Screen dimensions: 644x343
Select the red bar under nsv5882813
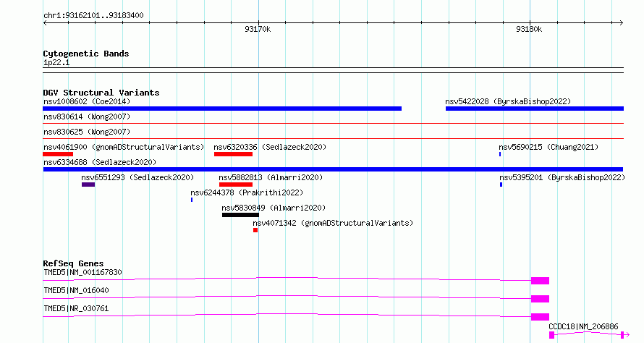tap(236, 185)
